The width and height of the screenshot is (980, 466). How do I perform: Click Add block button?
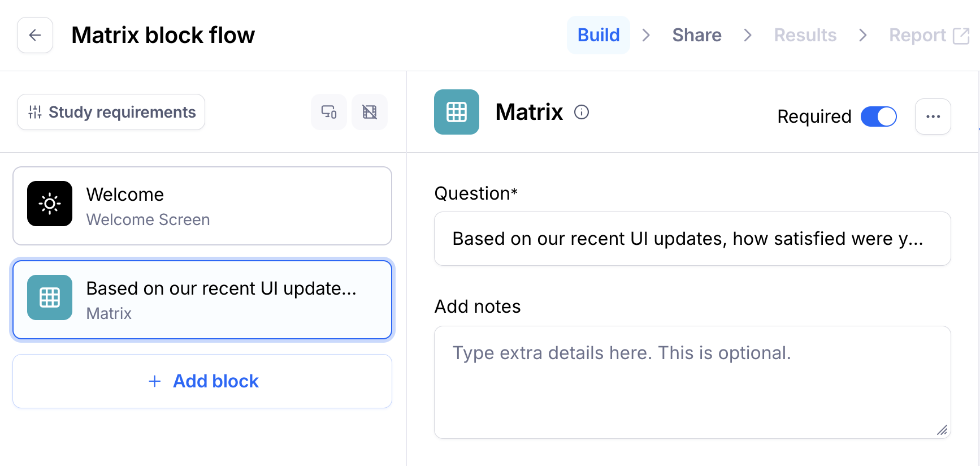202,381
